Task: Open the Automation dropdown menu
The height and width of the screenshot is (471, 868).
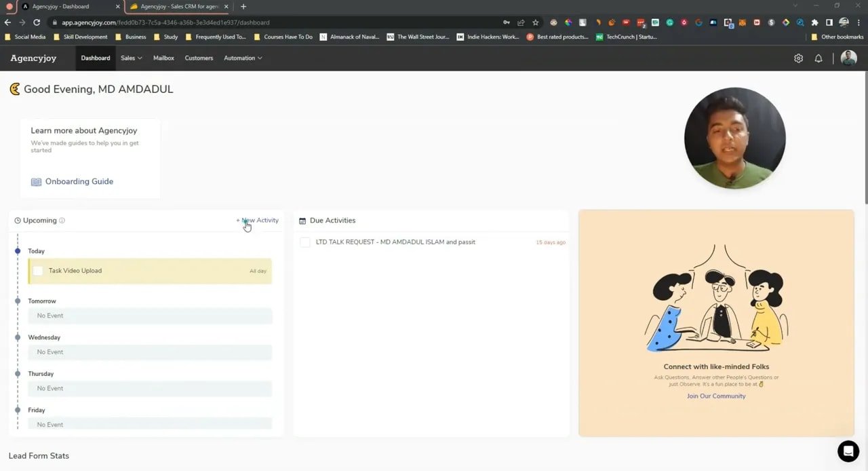Action: (x=242, y=58)
